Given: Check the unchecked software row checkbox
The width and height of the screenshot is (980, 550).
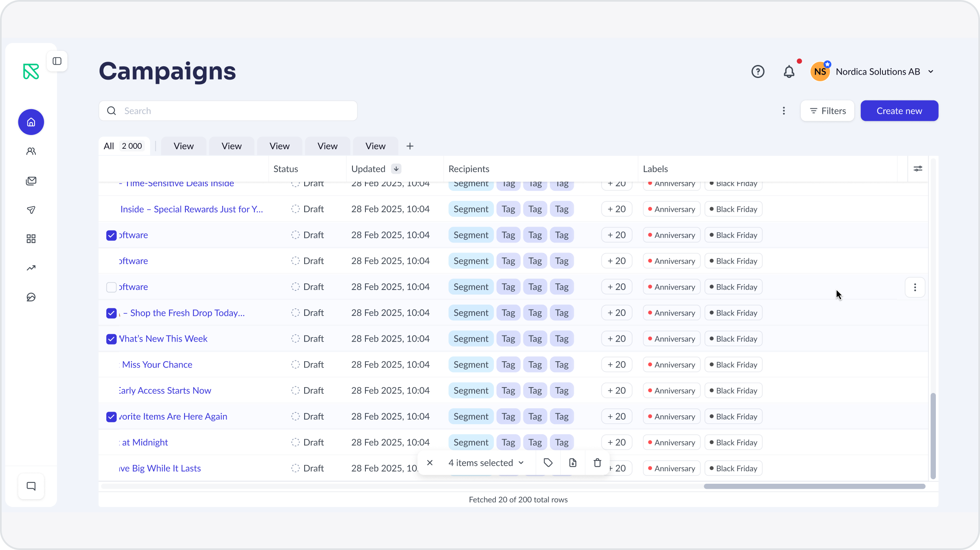Looking at the screenshot, I should click(111, 287).
